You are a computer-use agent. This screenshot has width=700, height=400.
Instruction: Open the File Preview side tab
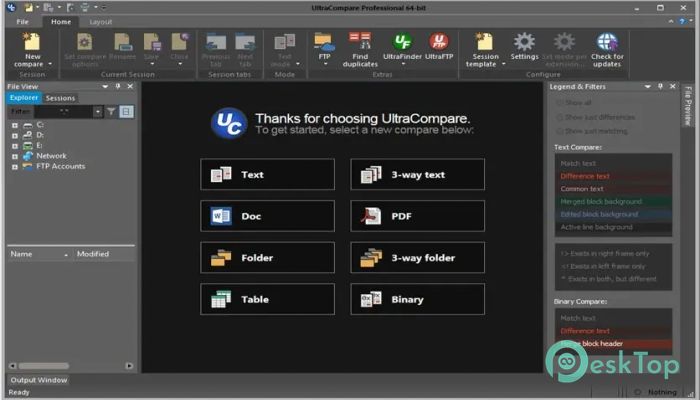tap(688, 106)
